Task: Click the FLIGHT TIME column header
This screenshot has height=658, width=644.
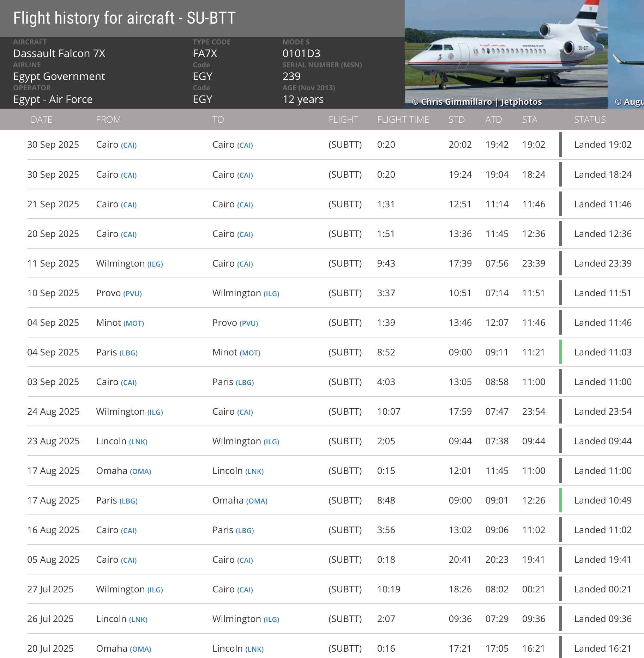Action: 403,120
